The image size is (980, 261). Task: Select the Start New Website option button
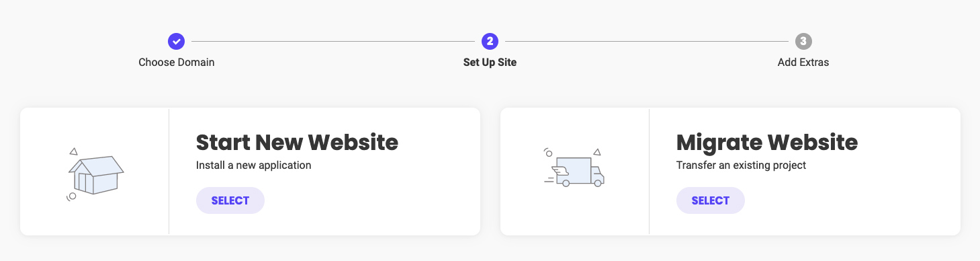(x=230, y=200)
